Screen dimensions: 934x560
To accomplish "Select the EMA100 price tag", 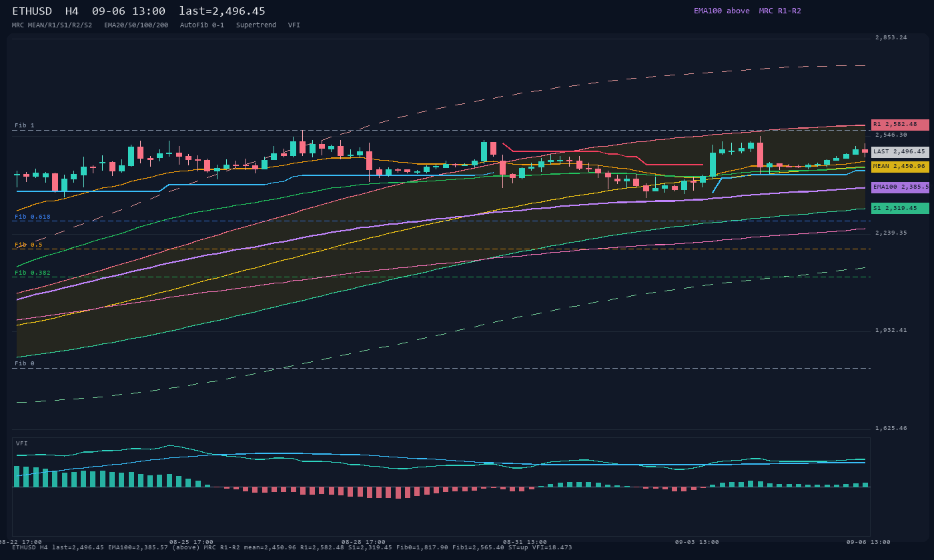I will 900,188.
